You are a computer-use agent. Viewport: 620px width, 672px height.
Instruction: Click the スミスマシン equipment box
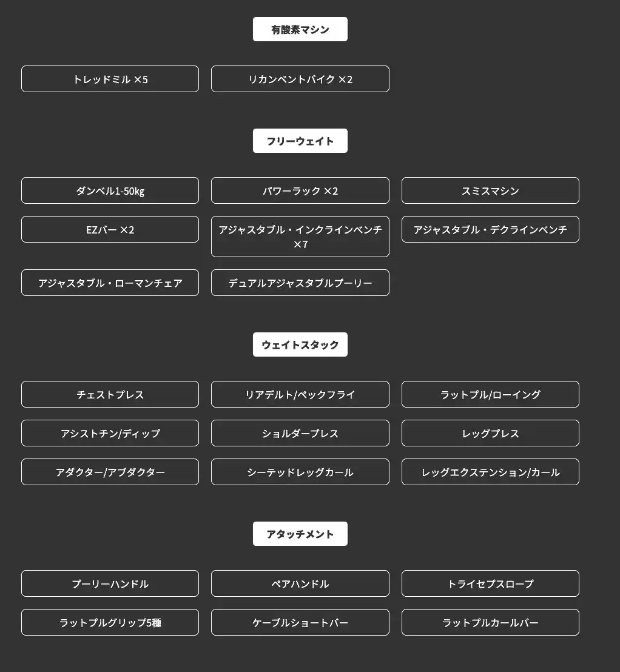490,190
